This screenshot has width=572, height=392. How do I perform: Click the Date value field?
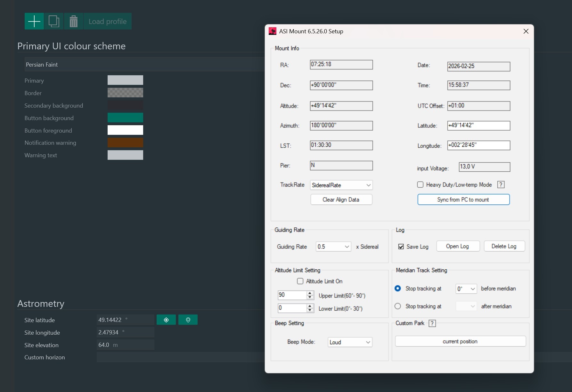click(x=479, y=66)
